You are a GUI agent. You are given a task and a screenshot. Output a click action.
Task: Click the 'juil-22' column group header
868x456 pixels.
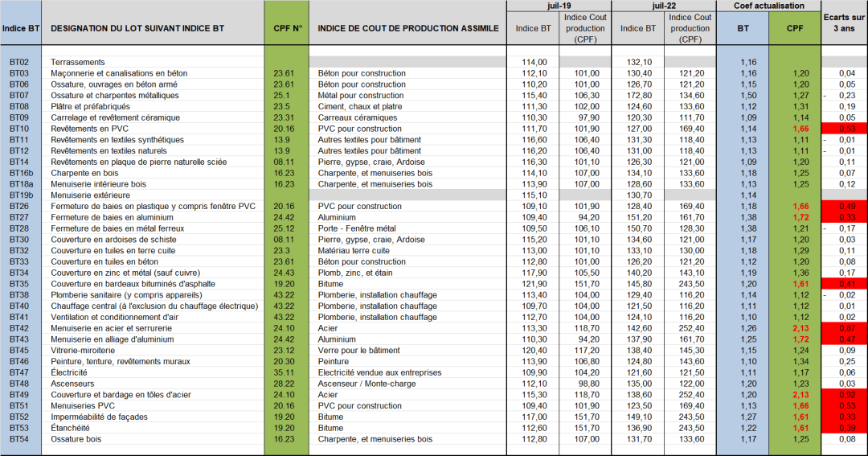click(663, 6)
